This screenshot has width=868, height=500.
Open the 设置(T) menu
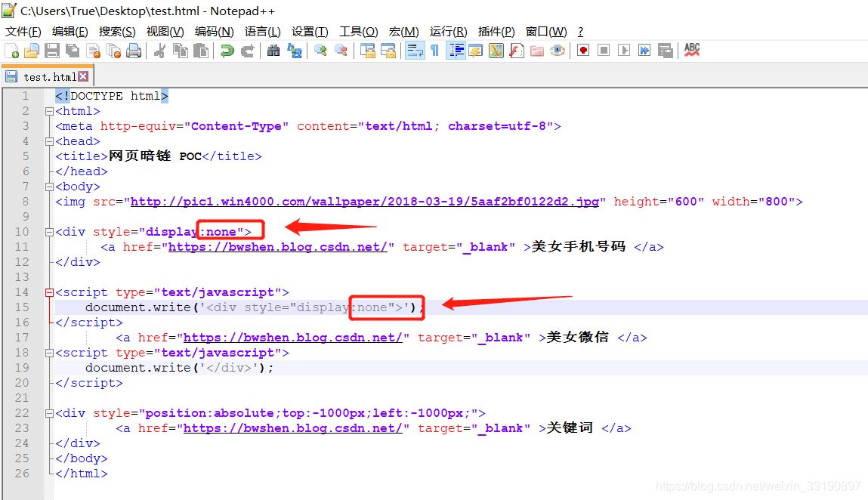[x=310, y=32]
